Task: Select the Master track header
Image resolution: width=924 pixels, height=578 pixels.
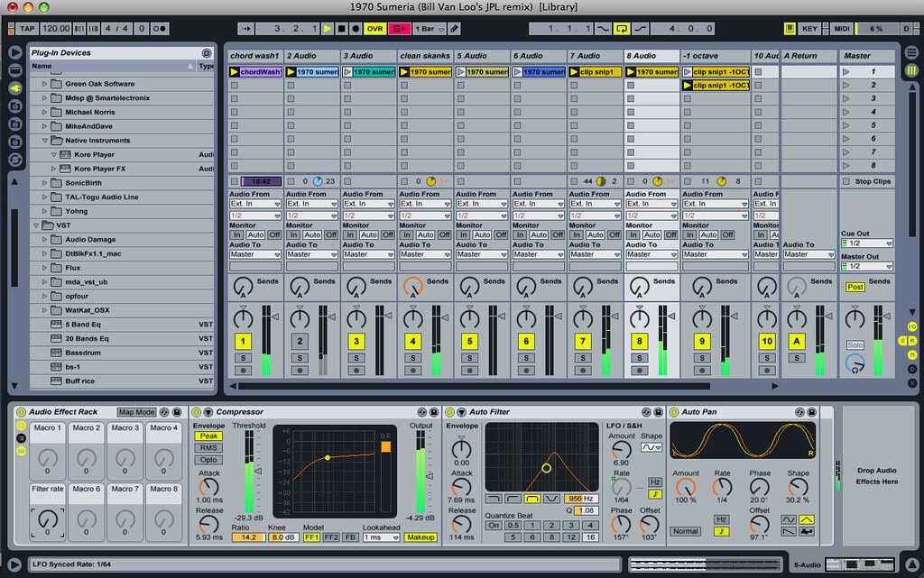Action: [867, 56]
